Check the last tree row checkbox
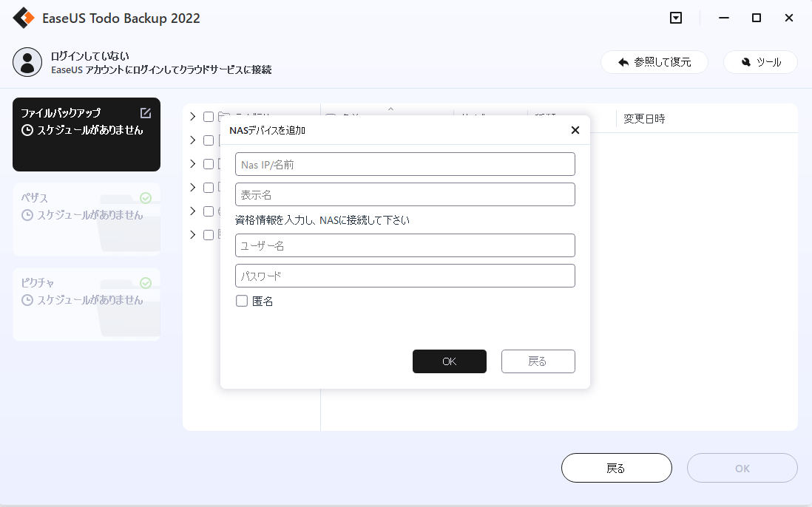Viewport: 812px width, 507px height. (209, 235)
